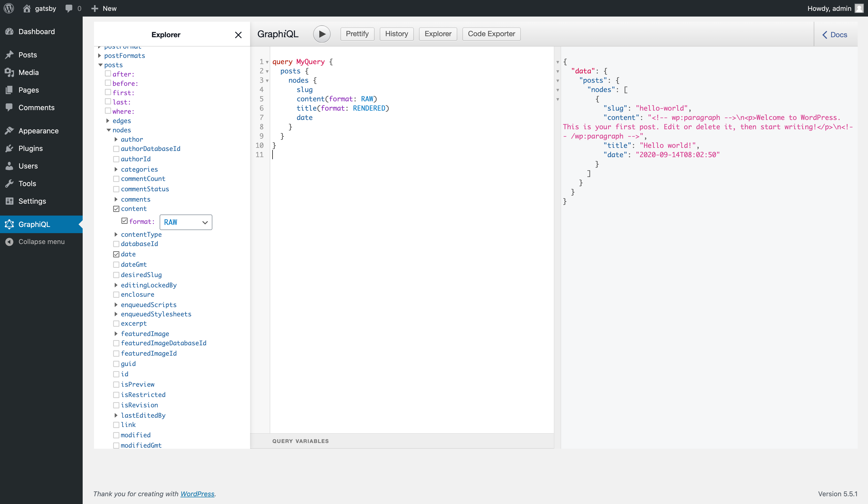Click the Prettify button
Viewport: 868px width, 504px height.
(357, 34)
